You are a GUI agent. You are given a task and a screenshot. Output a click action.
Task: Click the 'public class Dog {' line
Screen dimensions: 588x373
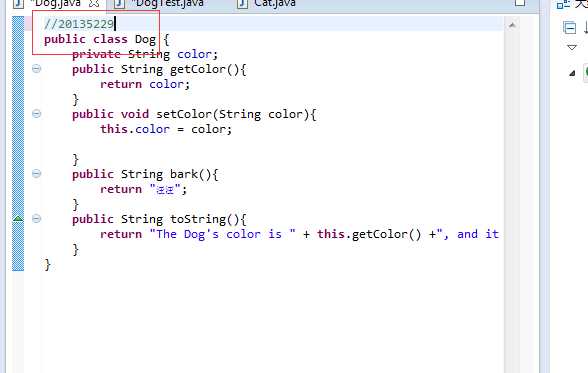tap(107, 39)
